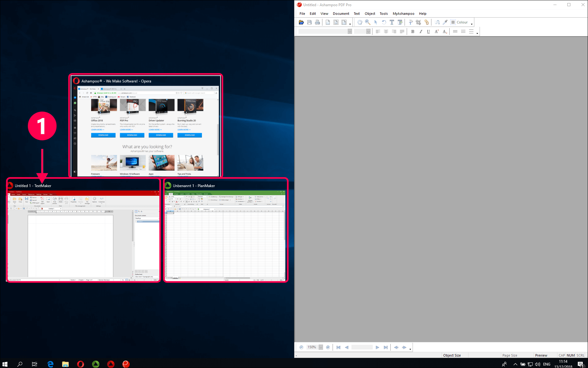The width and height of the screenshot is (588, 368).
Task: Open the taskbar volume control
Action: pyautogui.click(x=538, y=364)
